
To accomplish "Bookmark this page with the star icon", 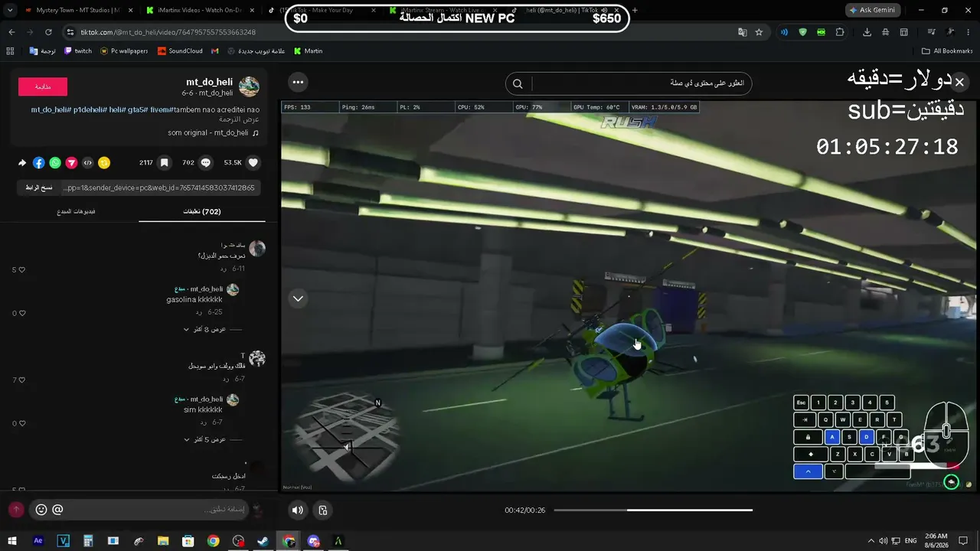I will [x=759, y=32].
